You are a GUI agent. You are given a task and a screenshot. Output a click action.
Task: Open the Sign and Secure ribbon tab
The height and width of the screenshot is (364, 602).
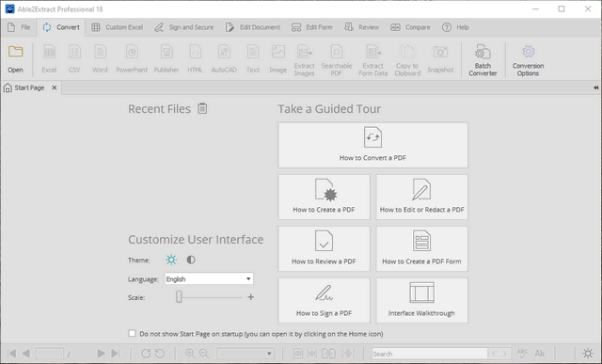click(x=184, y=27)
